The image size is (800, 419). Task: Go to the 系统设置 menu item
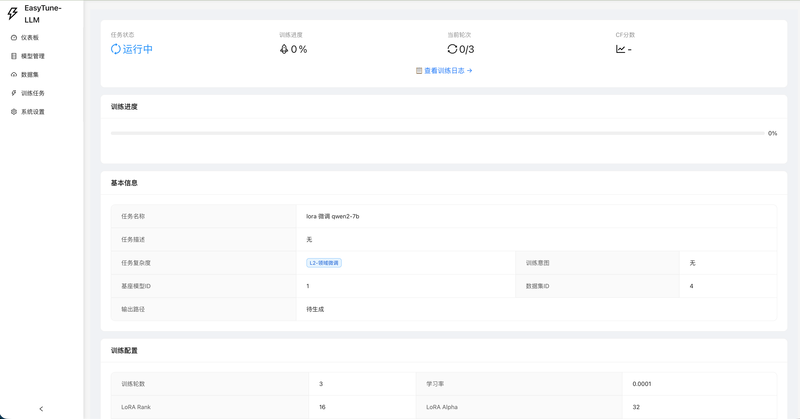point(32,112)
